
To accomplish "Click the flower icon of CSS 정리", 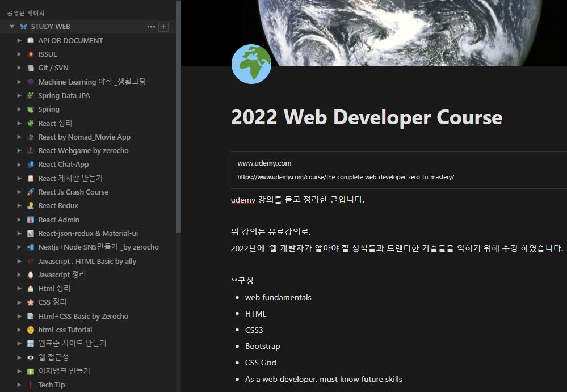I will coord(31,302).
